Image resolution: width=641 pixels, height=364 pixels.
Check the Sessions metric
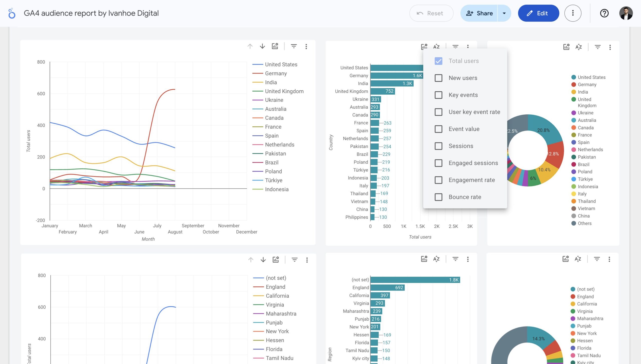coord(438,146)
